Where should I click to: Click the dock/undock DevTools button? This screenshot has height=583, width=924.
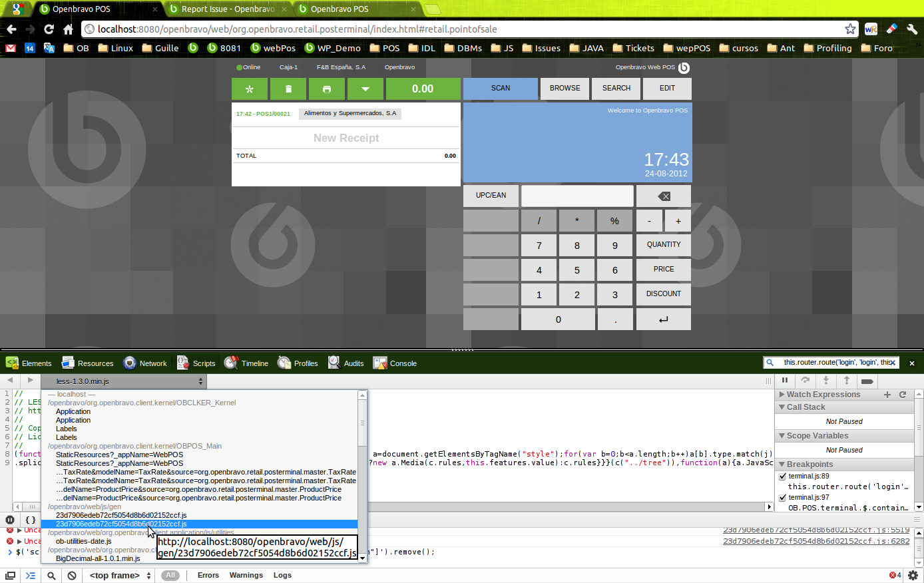pyautogui.click(x=10, y=576)
